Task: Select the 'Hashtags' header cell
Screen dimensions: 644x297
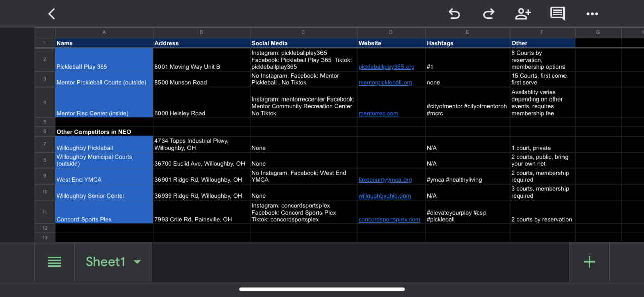Action: pyautogui.click(x=467, y=43)
